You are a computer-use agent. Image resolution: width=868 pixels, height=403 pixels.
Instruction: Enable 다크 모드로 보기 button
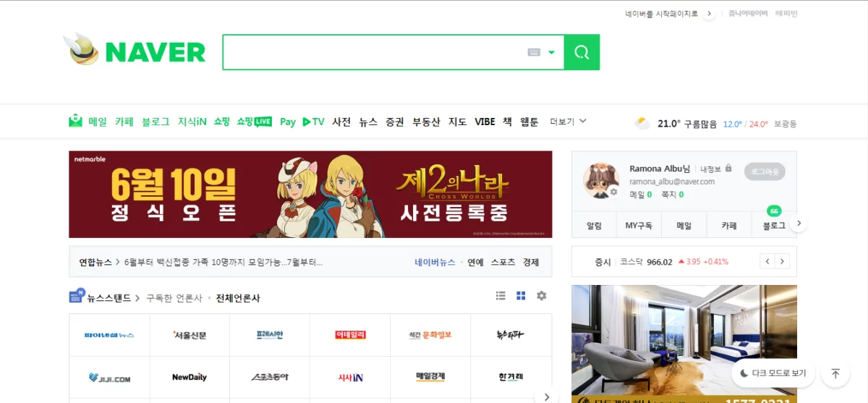click(773, 373)
